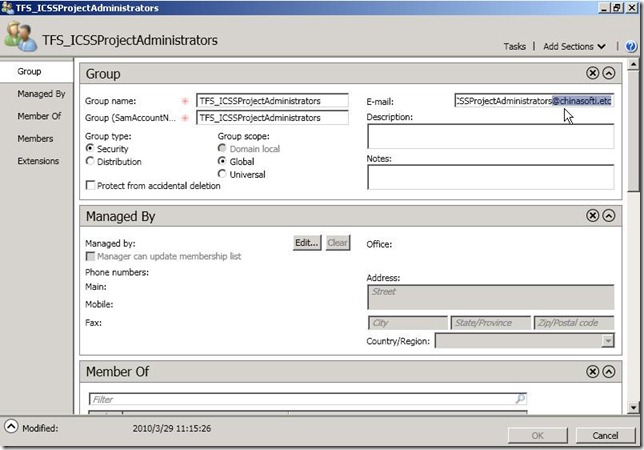The height and width of the screenshot is (450, 644).
Task: Select the Universal group scope
Action: tap(222, 174)
